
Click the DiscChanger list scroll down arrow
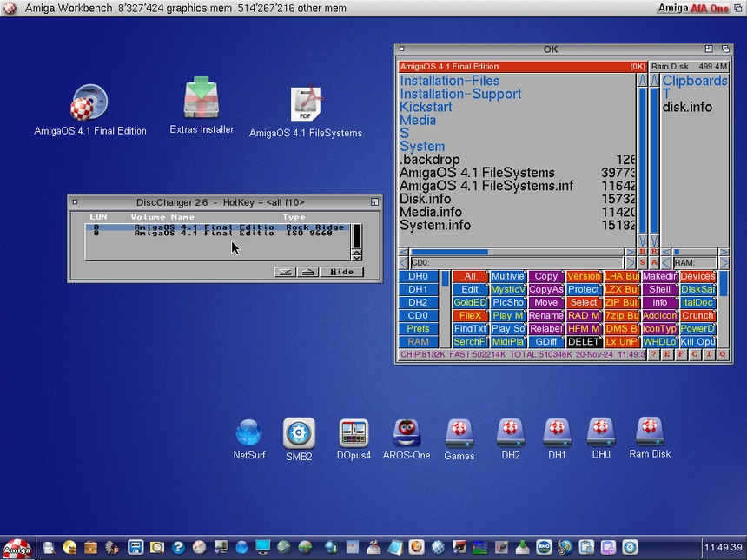(x=356, y=257)
